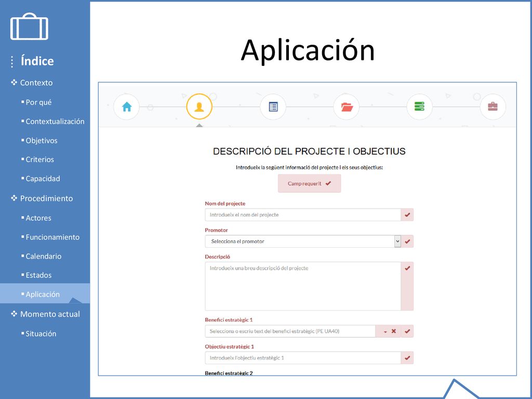Click the Nom del projecte input field

[x=303, y=215]
